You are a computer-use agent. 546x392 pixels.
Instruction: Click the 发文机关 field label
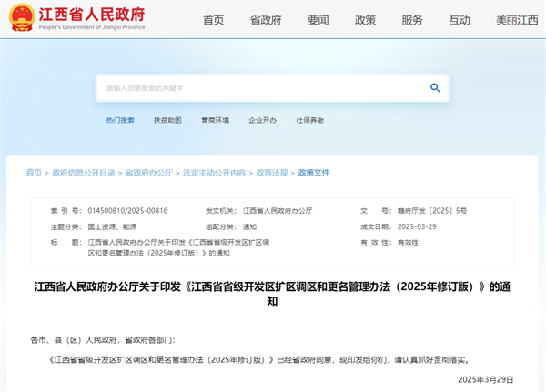221,211
